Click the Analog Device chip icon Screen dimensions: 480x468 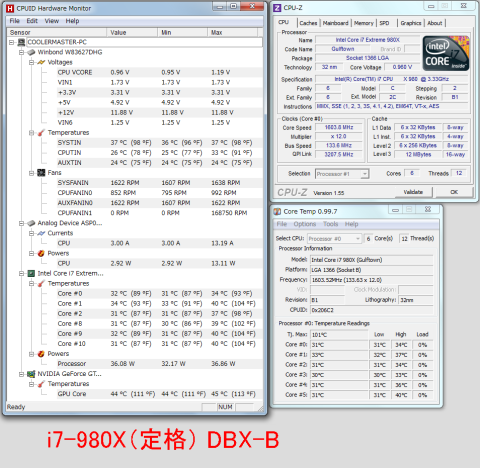click(31, 223)
